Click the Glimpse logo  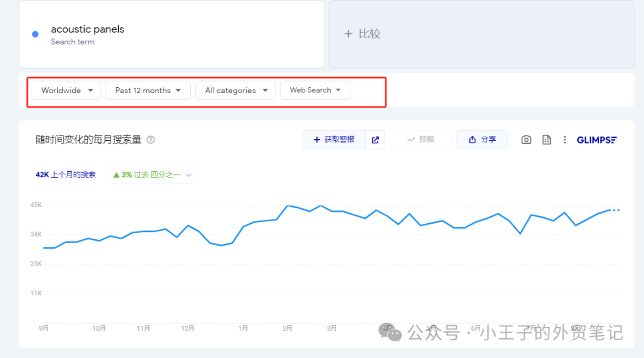point(596,140)
